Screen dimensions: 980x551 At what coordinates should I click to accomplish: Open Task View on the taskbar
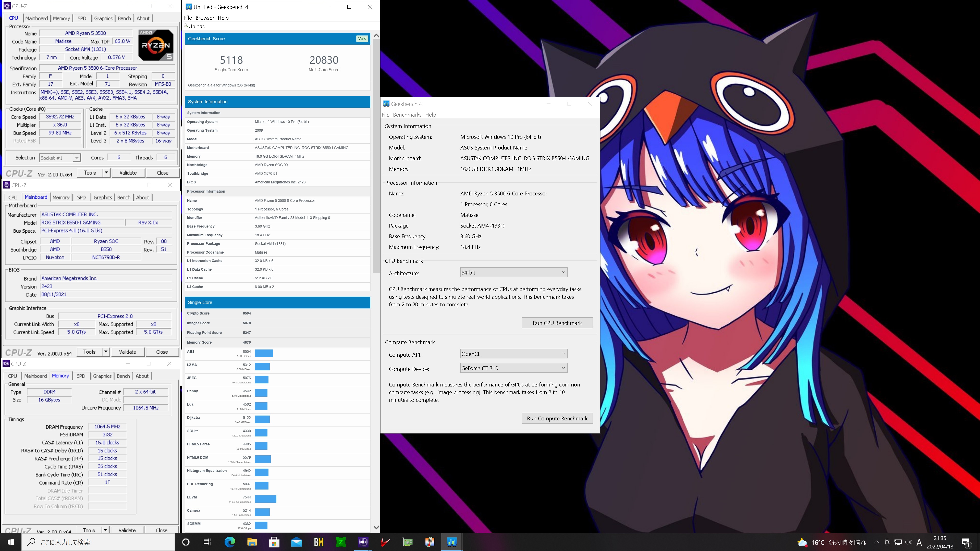pyautogui.click(x=207, y=542)
